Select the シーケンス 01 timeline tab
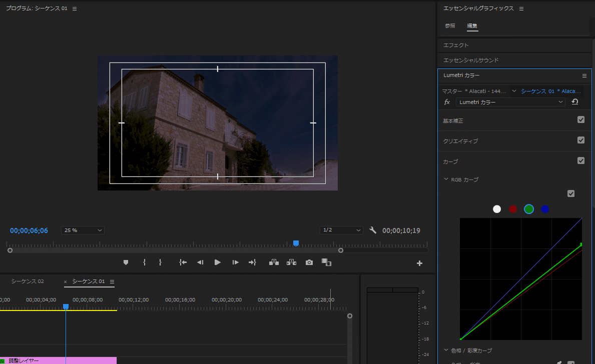This screenshot has height=364, width=595. point(89,281)
